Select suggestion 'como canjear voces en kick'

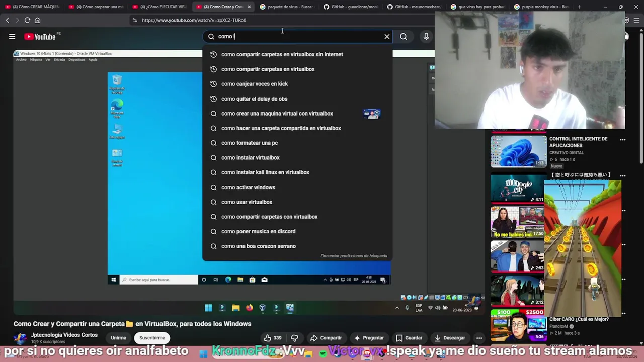[297, 84]
